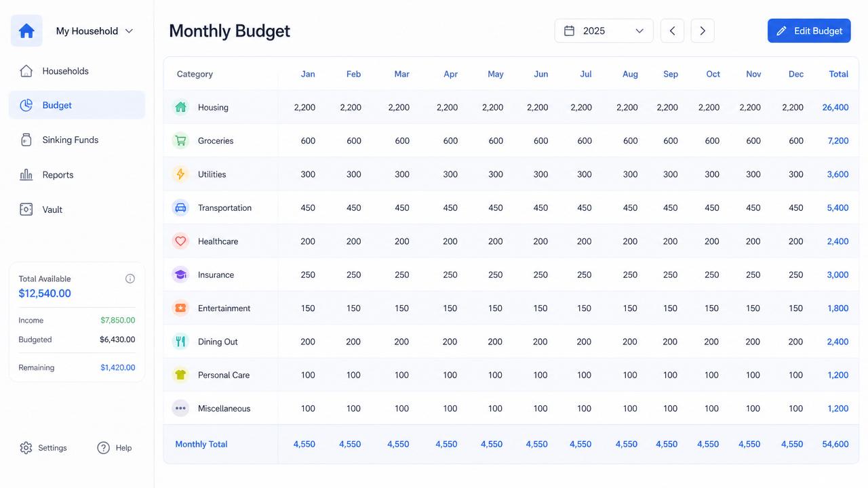Click the Reports bar chart icon

26,175
